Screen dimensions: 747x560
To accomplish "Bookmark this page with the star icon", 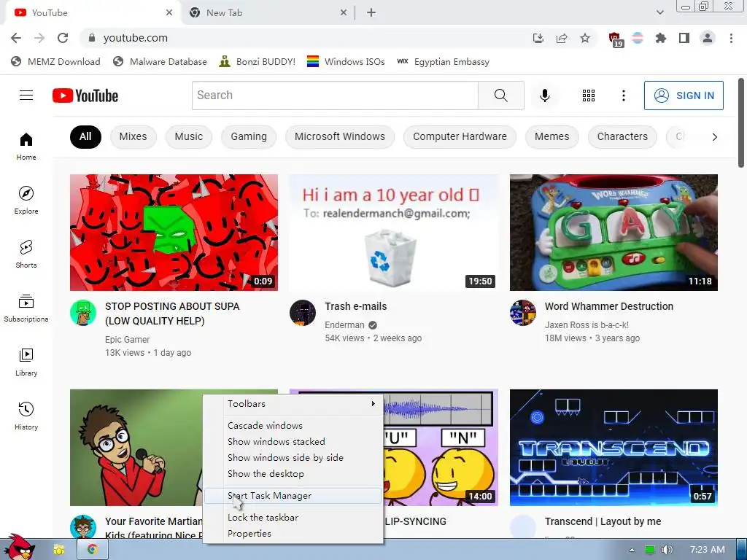I will click(x=585, y=38).
